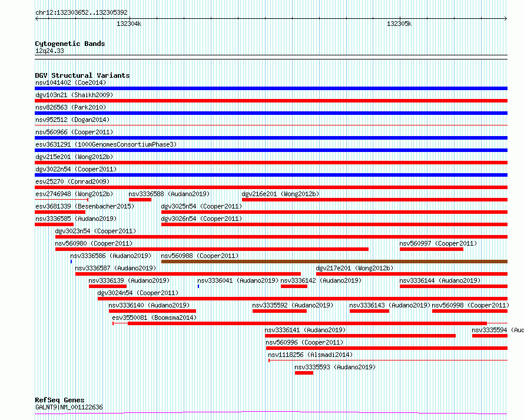Click variant nsv3335594 label at right edge

click(498, 330)
